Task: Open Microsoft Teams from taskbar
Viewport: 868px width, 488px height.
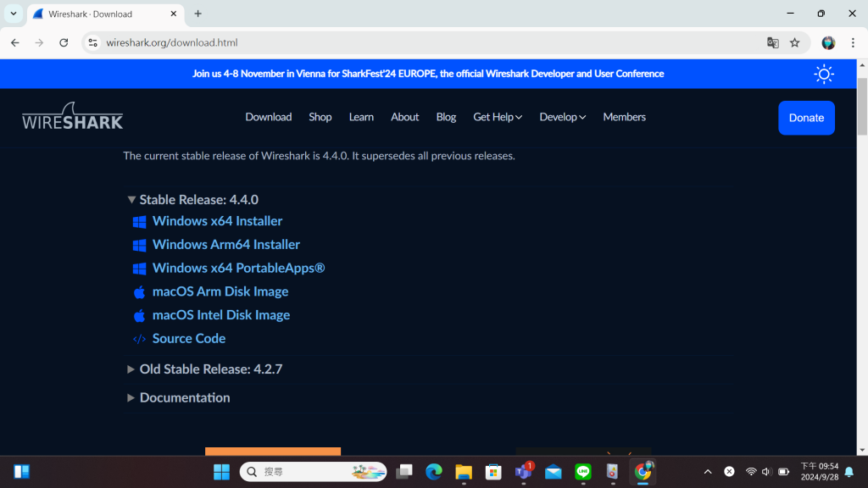Action: coord(523,472)
